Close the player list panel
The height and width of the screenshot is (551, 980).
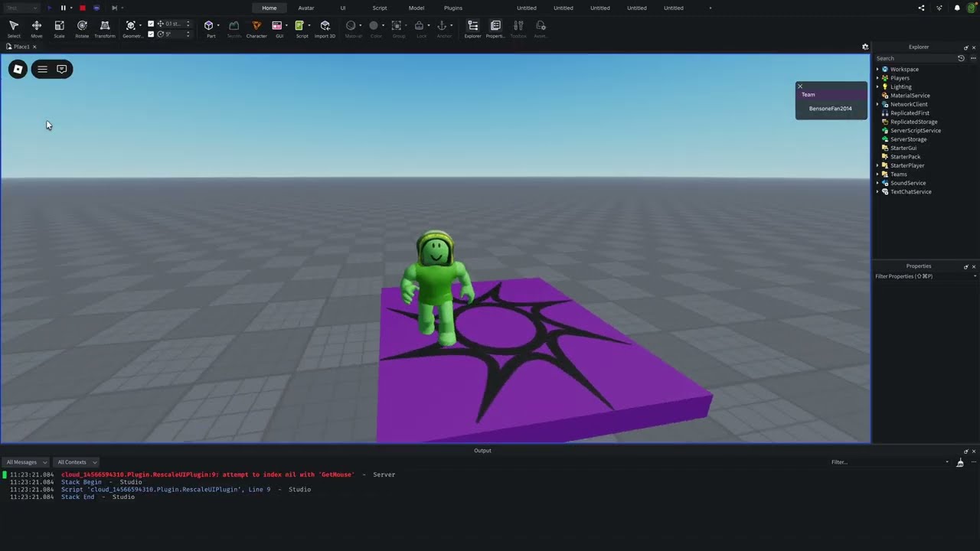pos(800,86)
